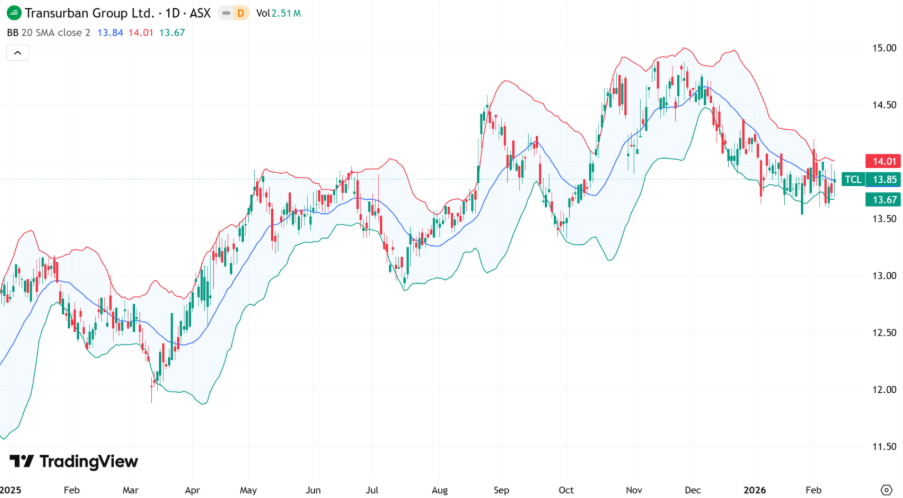Click the Nov label on time axis
The height and width of the screenshot is (498, 903).
click(x=634, y=491)
